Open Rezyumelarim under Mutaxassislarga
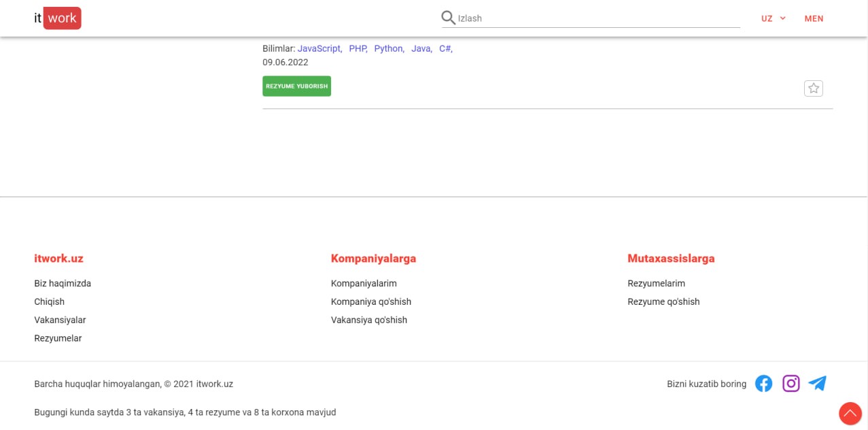 click(656, 283)
